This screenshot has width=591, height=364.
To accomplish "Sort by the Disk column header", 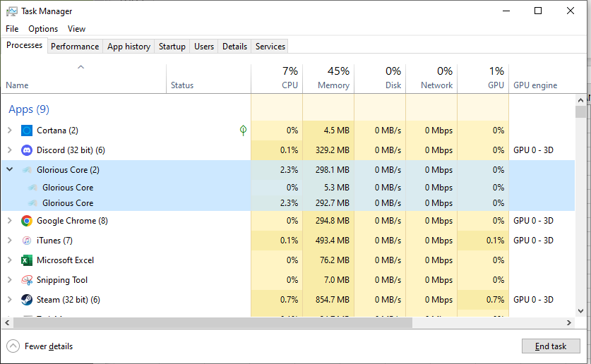I will pyautogui.click(x=380, y=78).
